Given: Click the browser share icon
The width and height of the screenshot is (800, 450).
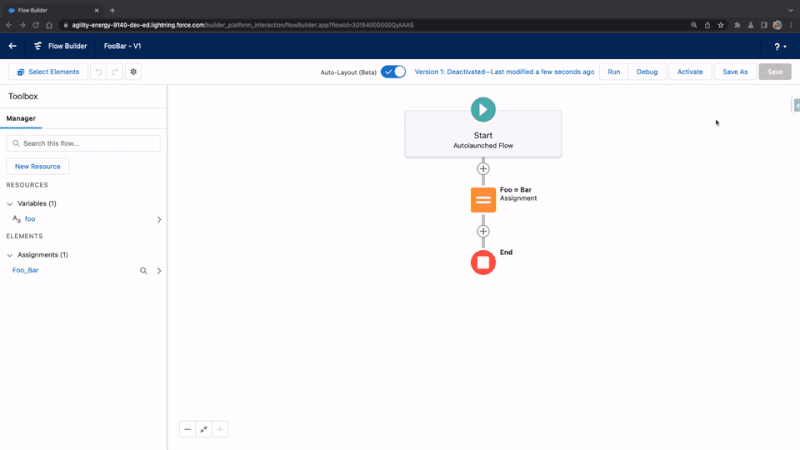Looking at the screenshot, I should click(x=707, y=25).
